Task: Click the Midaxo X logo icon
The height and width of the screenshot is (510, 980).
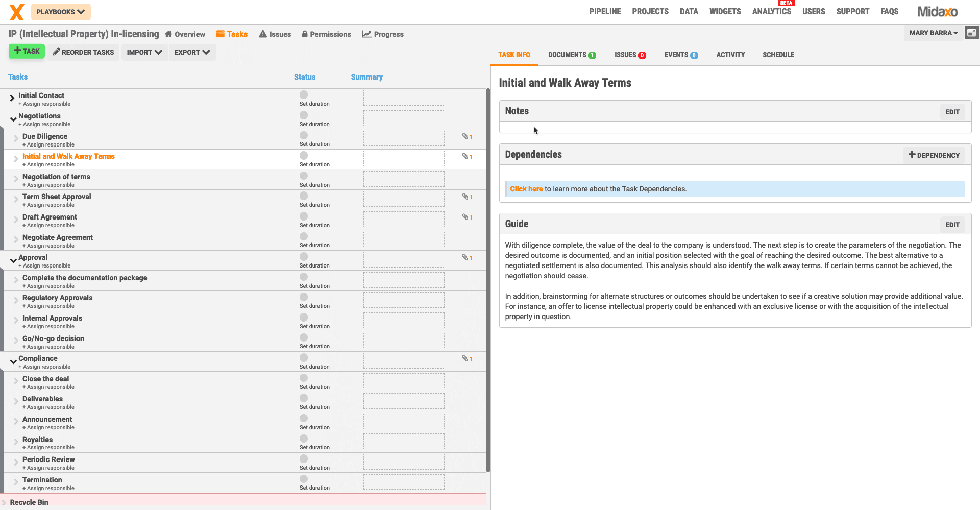Action: (x=17, y=12)
